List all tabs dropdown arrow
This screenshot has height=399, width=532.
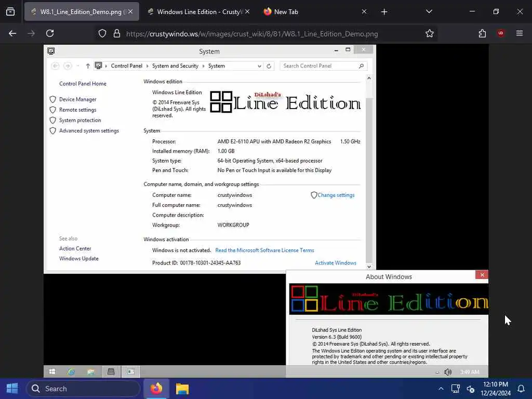pos(429,11)
